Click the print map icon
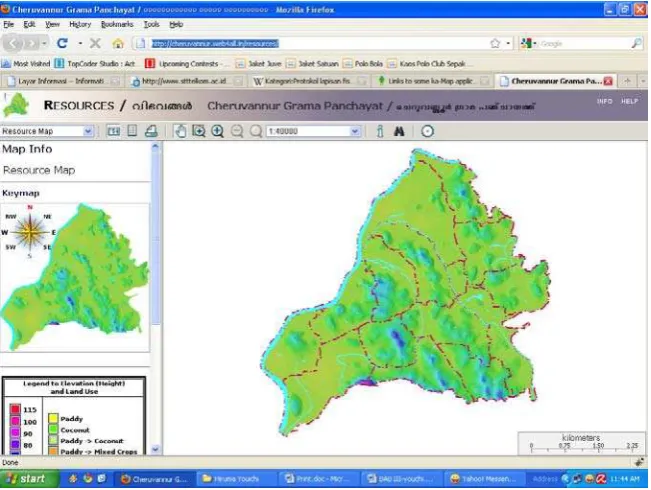This screenshot has height=490, width=651. tap(151, 132)
